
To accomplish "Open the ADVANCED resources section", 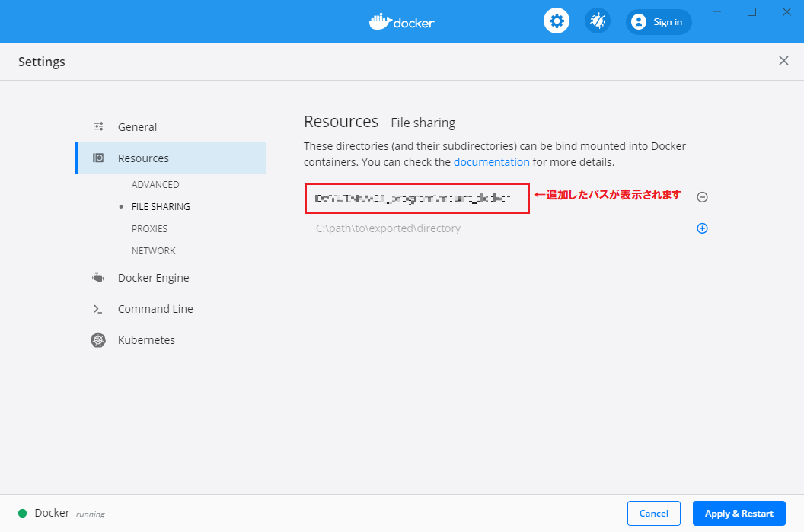I will click(x=155, y=184).
